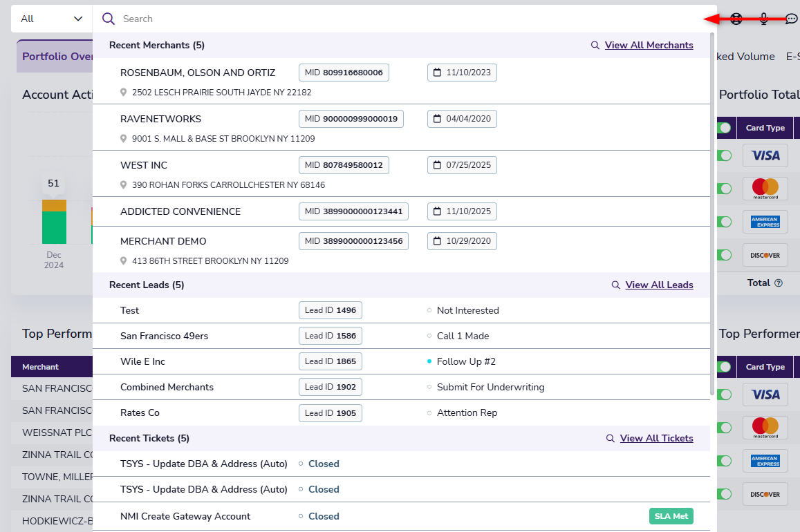The width and height of the screenshot is (800, 532).
Task: Click calendar icon on RAVENETWORKS date 04/04/2020
Action: (437, 119)
